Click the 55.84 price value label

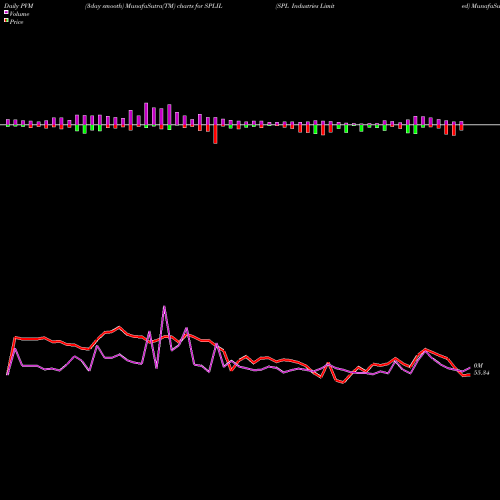click(481, 373)
